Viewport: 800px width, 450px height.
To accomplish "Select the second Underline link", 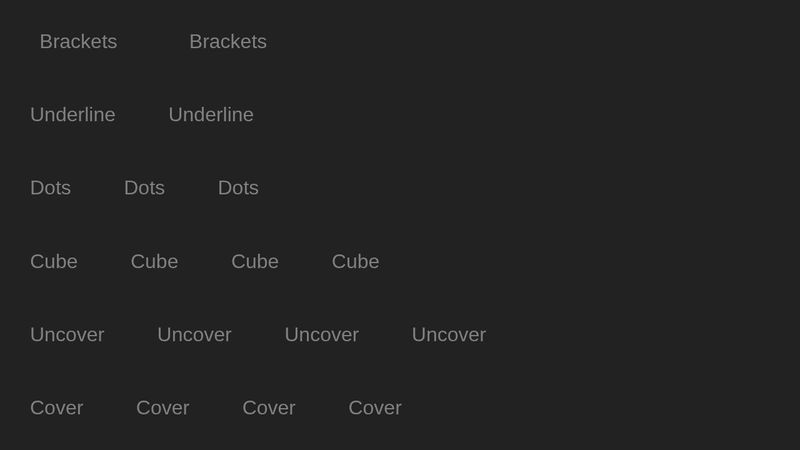I will (211, 115).
